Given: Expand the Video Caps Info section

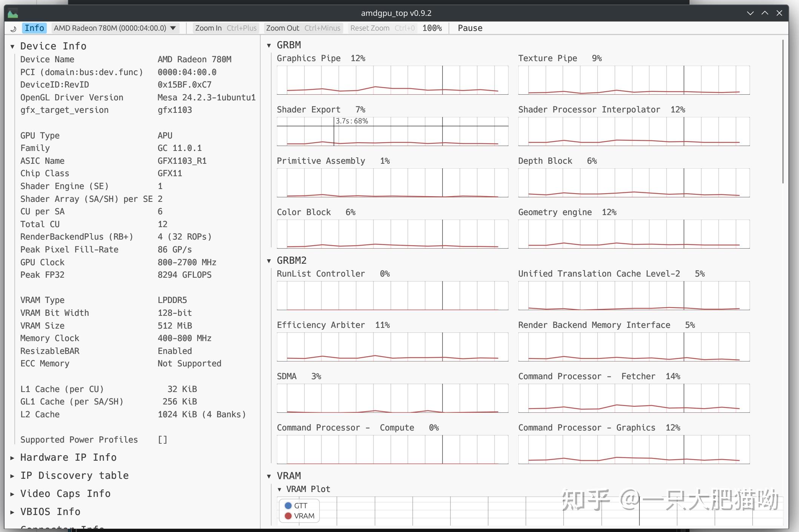Looking at the screenshot, I should coord(12,494).
